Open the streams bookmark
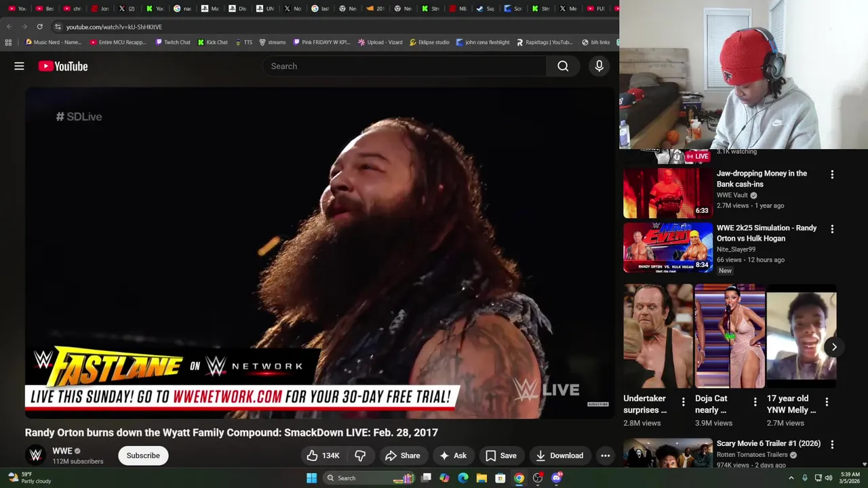The height and width of the screenshot is (488, 868). point(273,42)
